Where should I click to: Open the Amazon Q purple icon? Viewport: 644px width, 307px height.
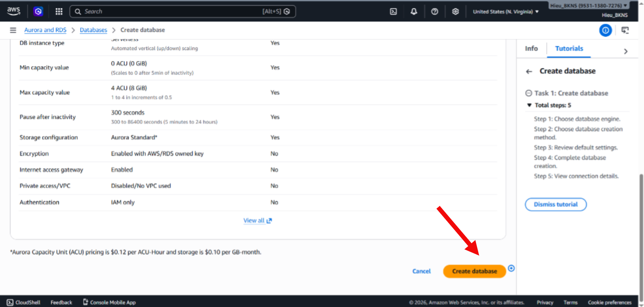click(38, 11)
